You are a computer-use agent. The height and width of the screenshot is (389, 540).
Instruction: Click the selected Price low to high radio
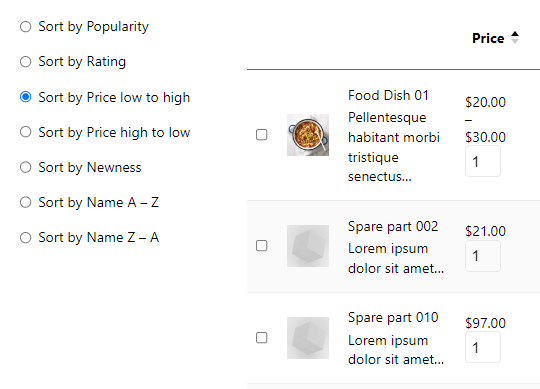click(25, 97)
